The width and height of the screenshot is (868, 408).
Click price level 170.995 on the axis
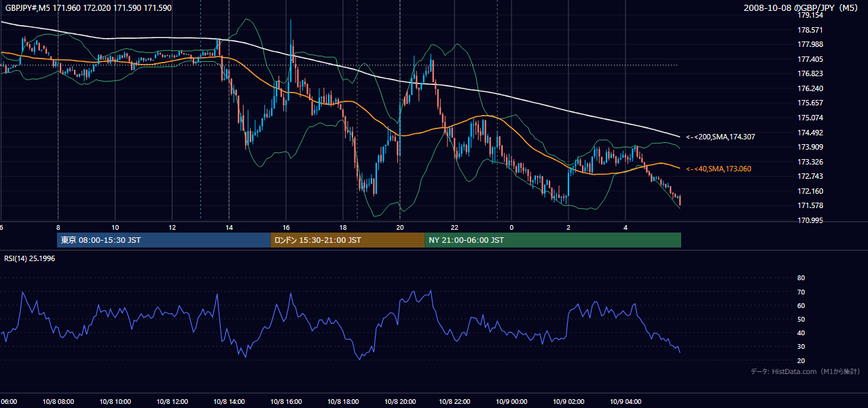point(810,220)
